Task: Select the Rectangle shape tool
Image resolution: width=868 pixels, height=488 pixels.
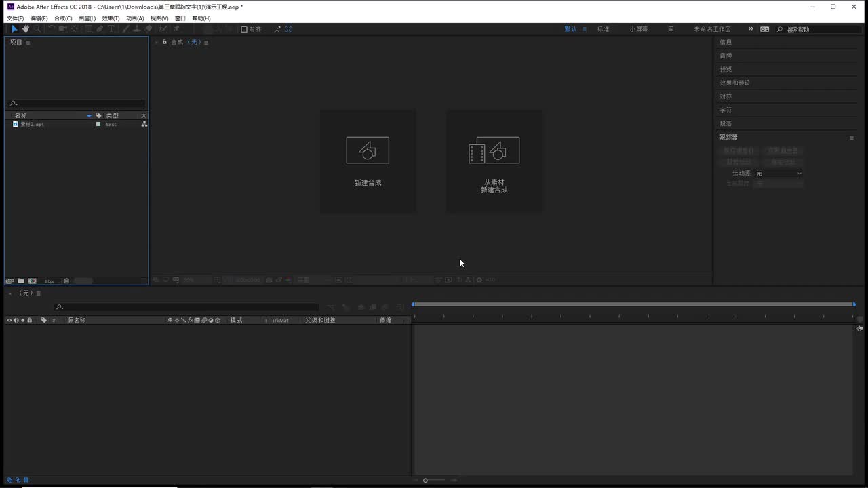Action: (x=88, y=29)
